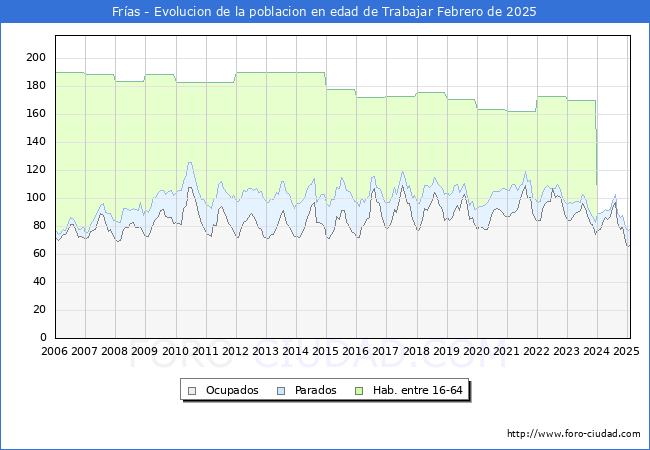This screenshot has height=450, width=650.
Task: Click the Hab. 16-64 drop at 2024
Action: click(x=597, y=143)
